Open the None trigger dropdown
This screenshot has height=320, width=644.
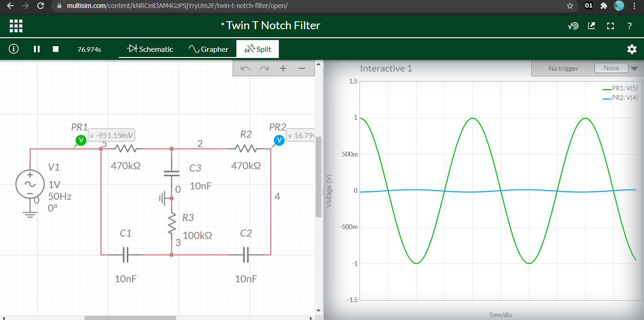point(611,68)
